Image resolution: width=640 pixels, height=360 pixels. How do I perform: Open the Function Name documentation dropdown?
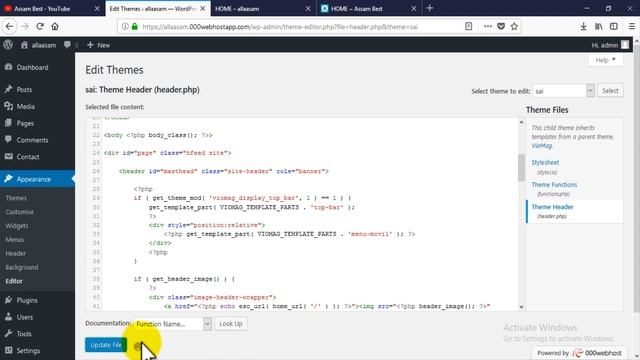click(173, 324)
